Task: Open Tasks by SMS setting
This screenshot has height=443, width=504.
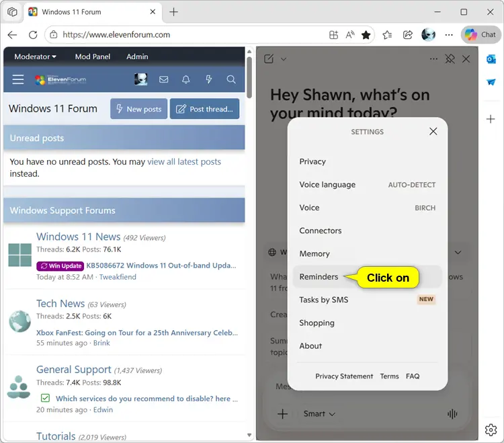Action: coord(367,300)
